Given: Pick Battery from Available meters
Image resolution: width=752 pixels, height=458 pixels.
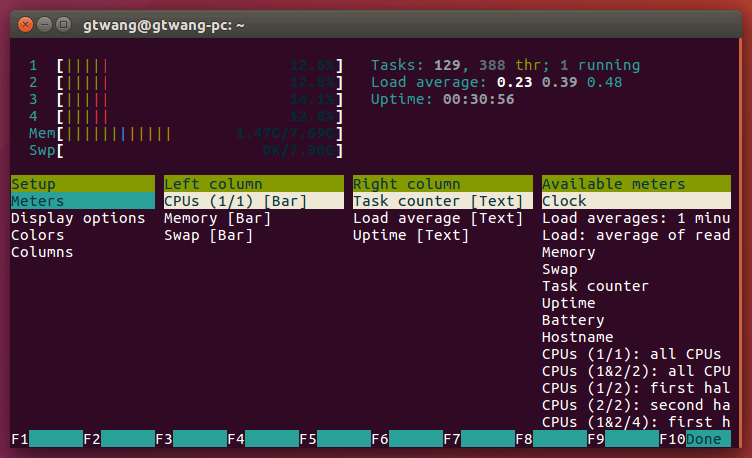Looking at the screenshot, I should 572,320.
